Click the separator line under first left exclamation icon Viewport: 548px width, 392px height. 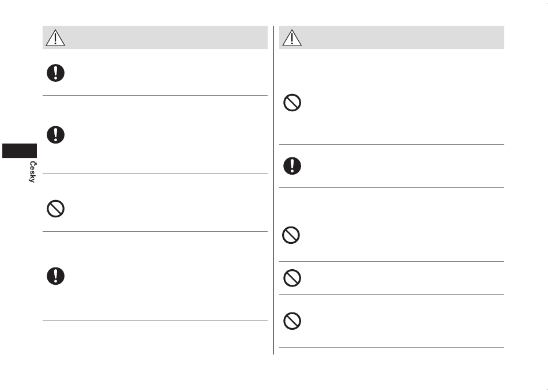tap(155, 95)
